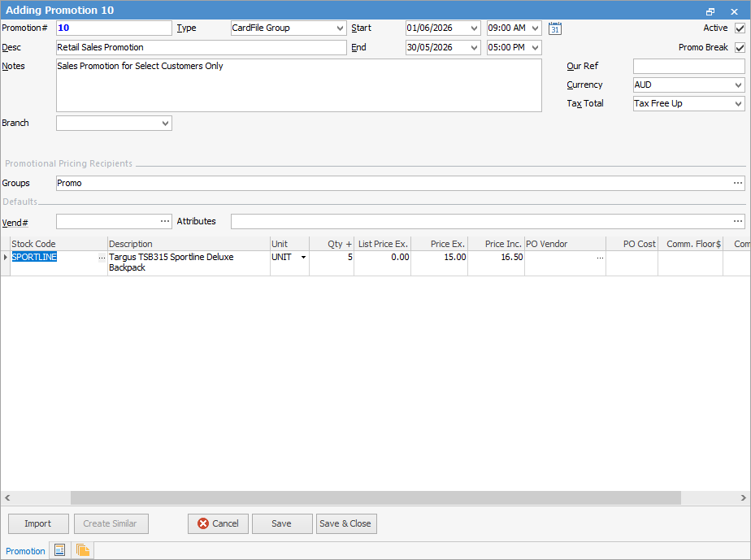Image resolution: width=751 pixels, height=560 pixels.
Task: Click into the Notes text area
Action: click(x=299, y=85)
